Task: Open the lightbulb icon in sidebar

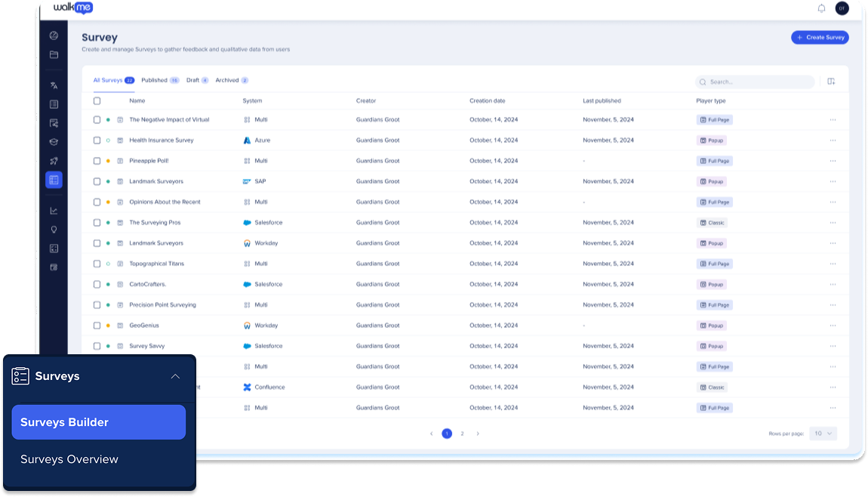Action: (x=54, y=230)
